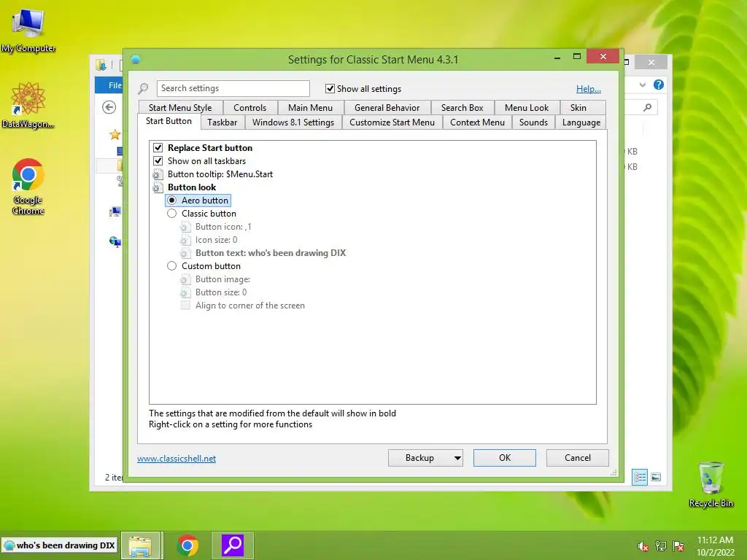The height and width of the screenshot is (560, 747).
Task: Open the Context Menu tab
Action: [x=477, y=122]
